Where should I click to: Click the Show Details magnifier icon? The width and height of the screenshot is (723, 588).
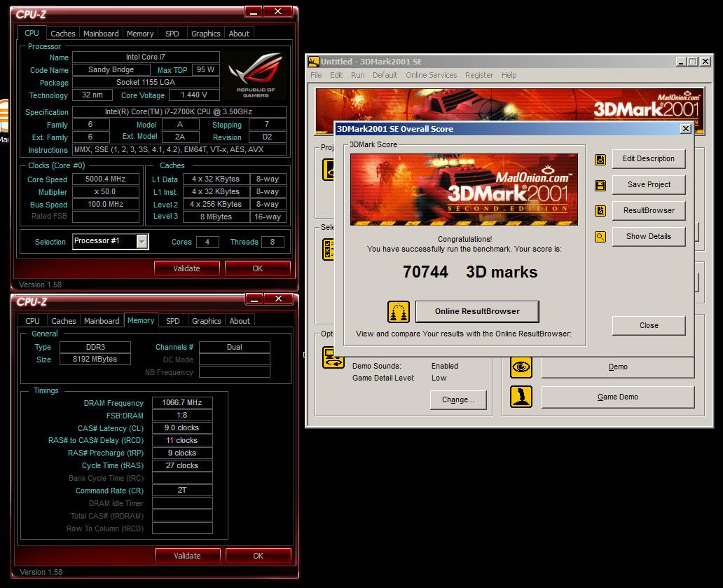click(x=600, y=237)
